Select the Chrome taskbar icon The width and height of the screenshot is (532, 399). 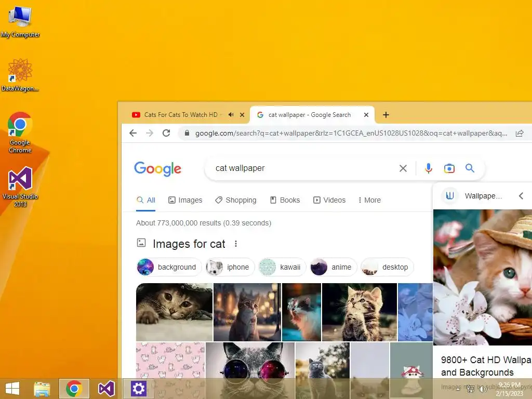click(74, 389)
